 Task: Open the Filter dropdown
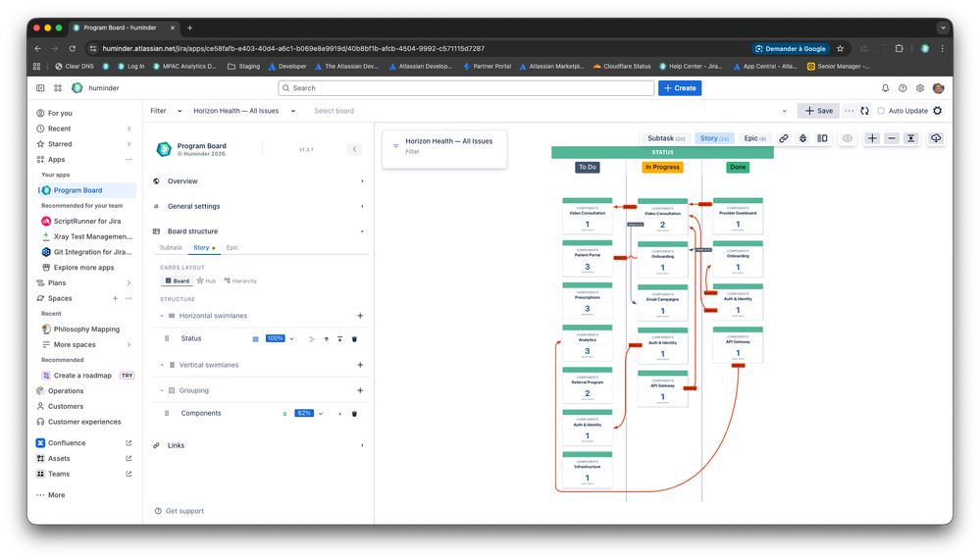pyautogui.click(x=166, y=111)
